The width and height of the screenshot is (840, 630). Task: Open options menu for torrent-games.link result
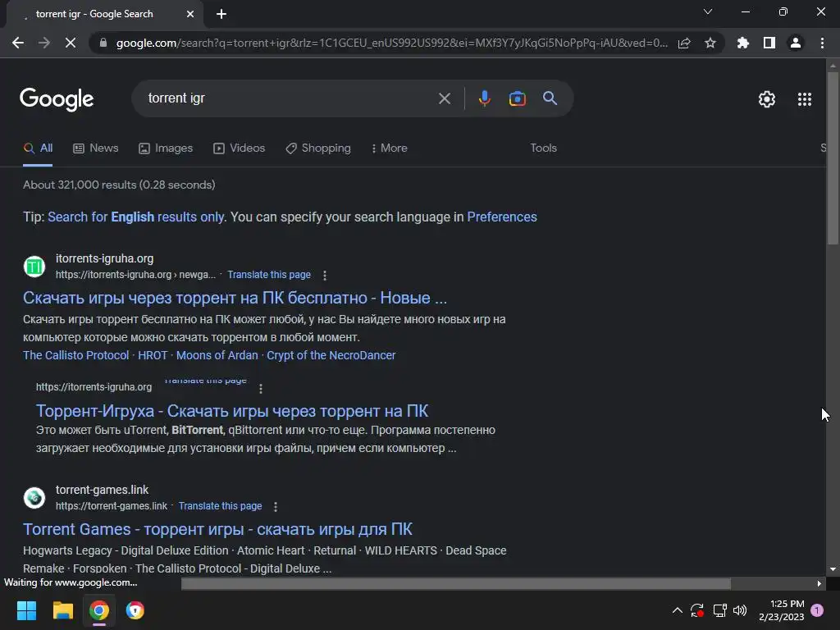coord(276,507)
